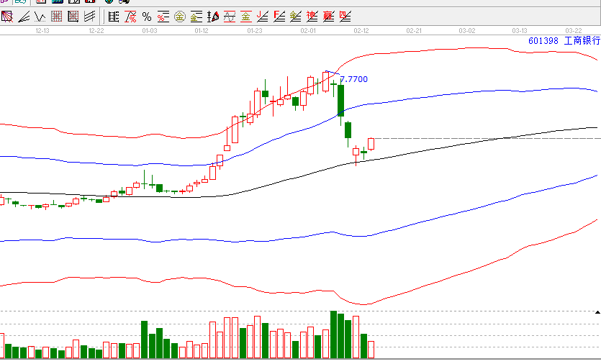The height and width of the screenshot is (364, 601).
Task: Click the small up arrow beside volume panel
Action: [x=597, y=312]
